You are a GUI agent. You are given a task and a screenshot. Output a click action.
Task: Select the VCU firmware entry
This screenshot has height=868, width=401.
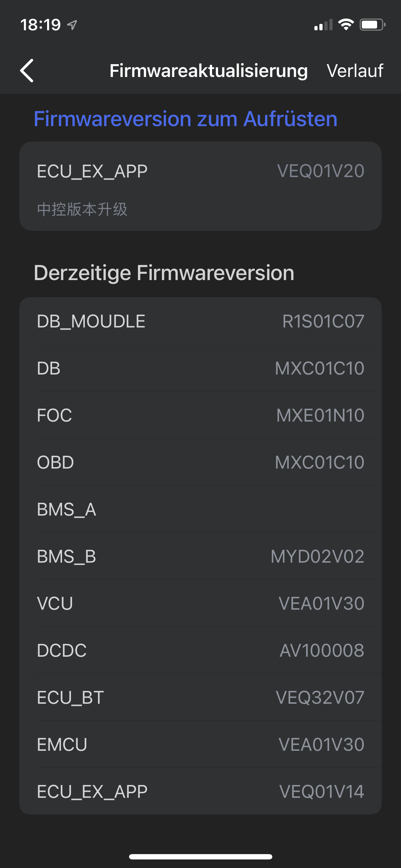(200, 603)
